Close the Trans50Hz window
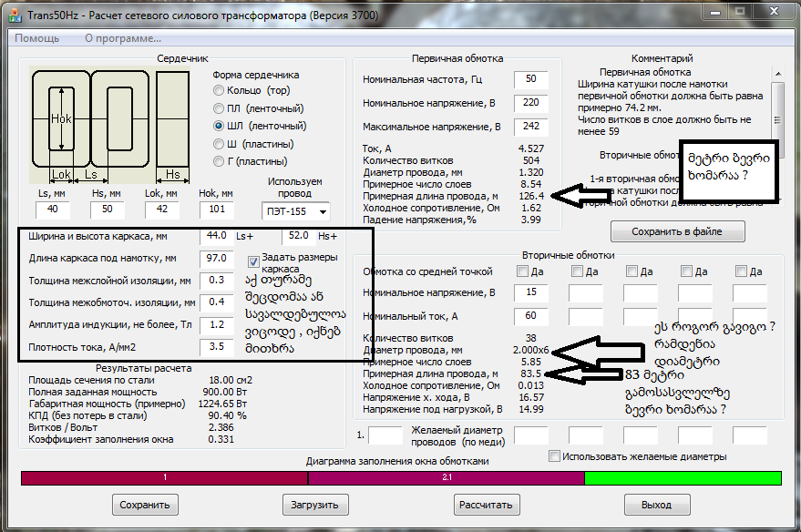Image resolution: width=801 pixels, height=532 pixels. (774, 12)
